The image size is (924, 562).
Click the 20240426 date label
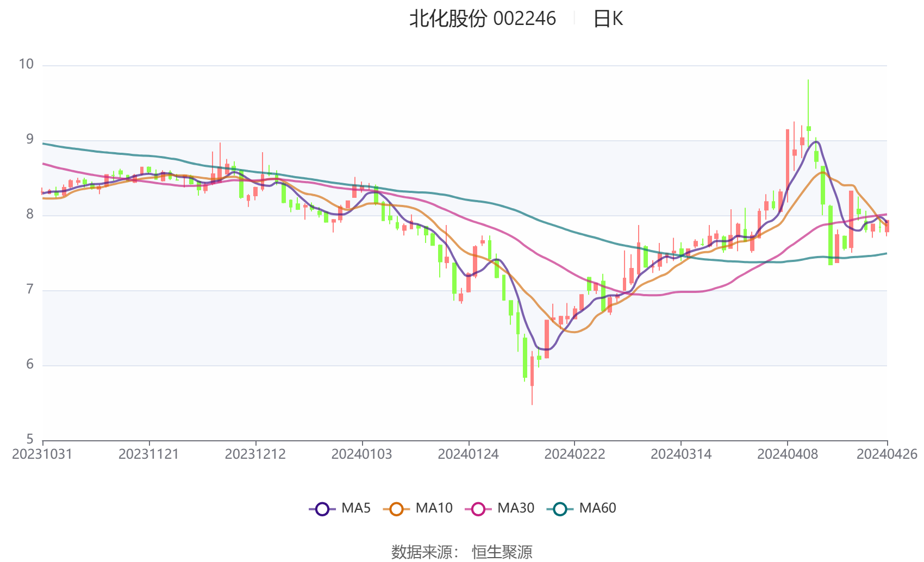tap(887, 454)
